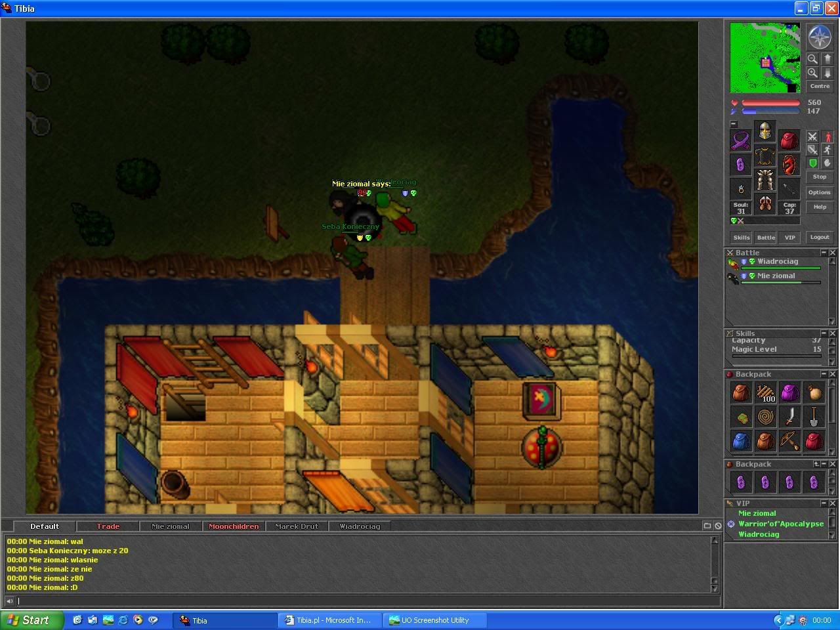Select the small brown bag in Backpack

(x=814, y=393)
